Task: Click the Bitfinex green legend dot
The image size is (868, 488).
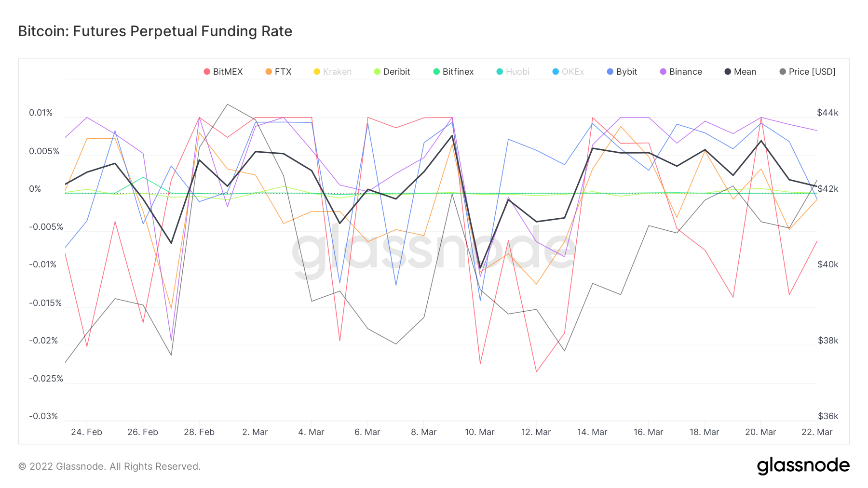Action: 436,72
